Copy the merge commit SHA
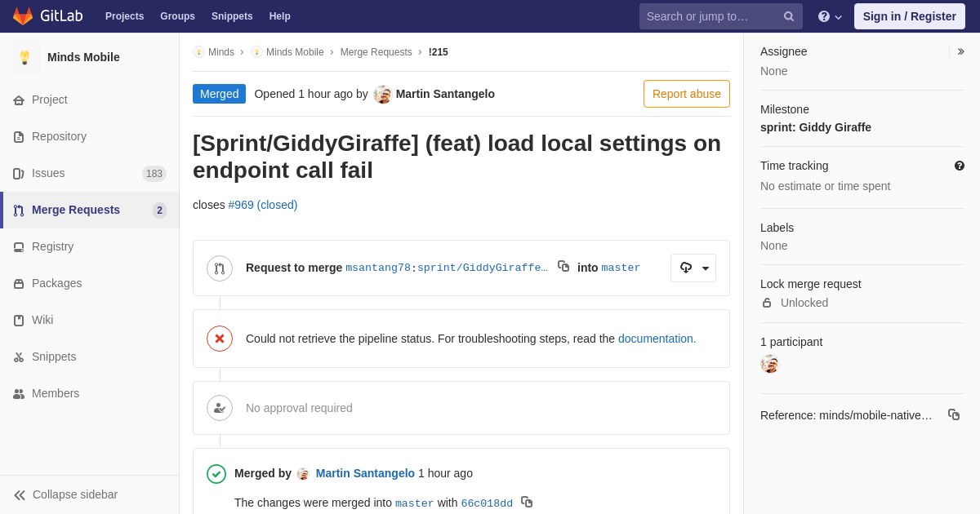The image size is (980, 514). [527, 502]
